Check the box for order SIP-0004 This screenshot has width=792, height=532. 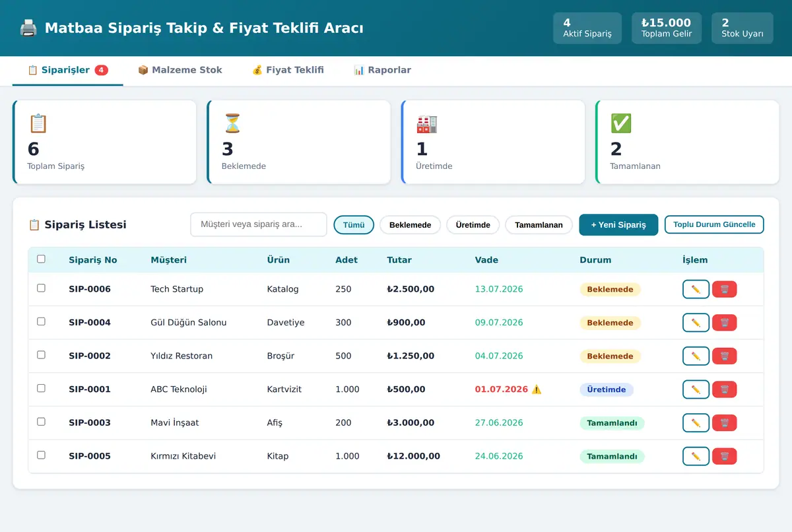click(x=41, y=321)
